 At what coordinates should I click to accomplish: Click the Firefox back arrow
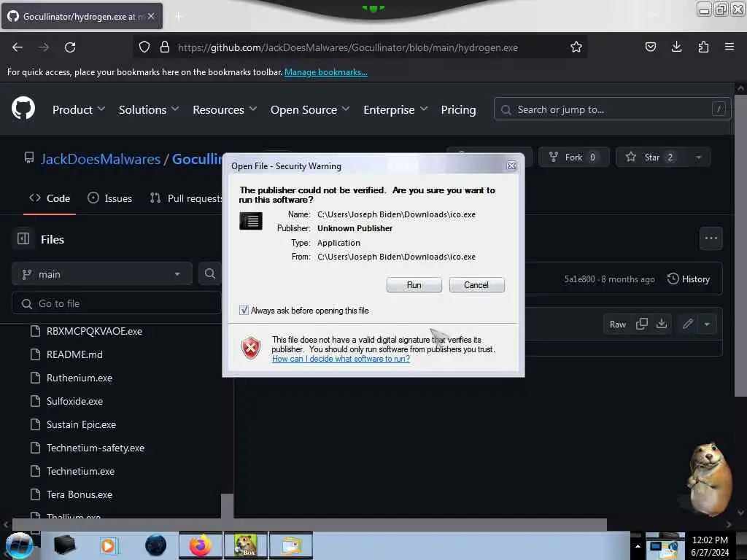click(x=18, y=47)
